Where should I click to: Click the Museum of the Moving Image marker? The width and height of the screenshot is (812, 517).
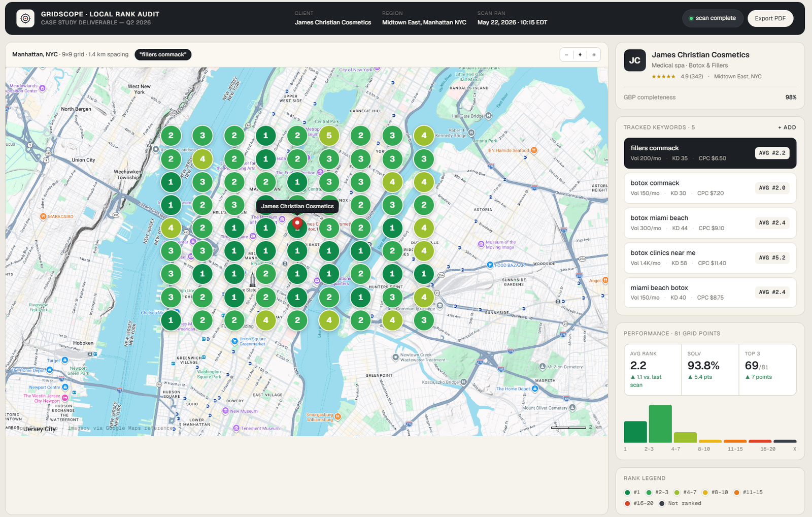pos(481,244)
